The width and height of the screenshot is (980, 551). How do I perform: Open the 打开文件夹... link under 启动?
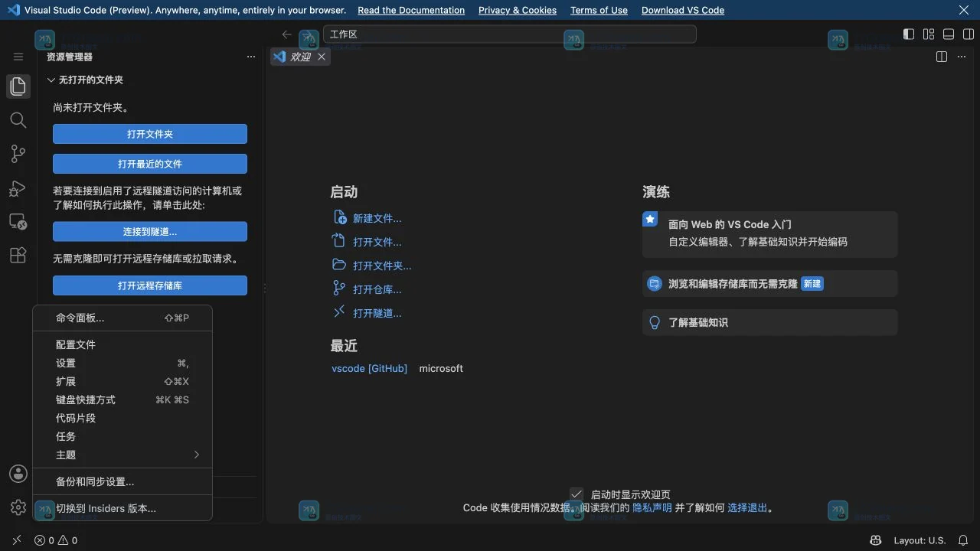382,266
